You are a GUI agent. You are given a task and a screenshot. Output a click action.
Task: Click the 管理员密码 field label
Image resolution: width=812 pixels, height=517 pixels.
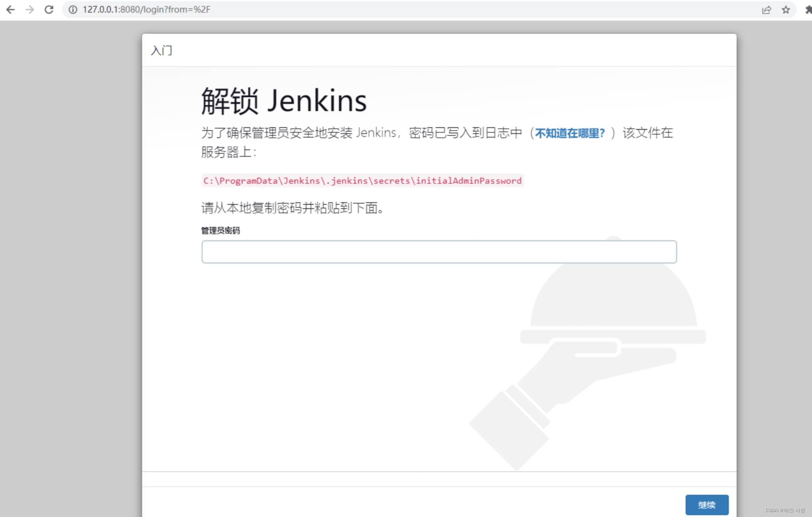click(221, 230)
